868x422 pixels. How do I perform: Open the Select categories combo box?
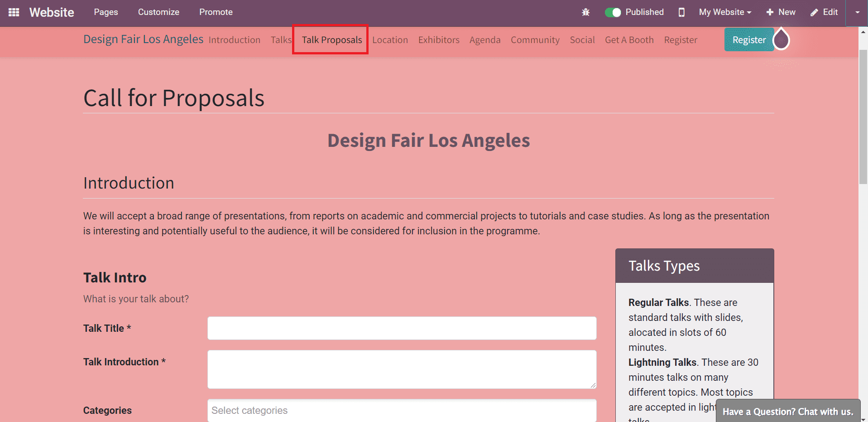402,410
